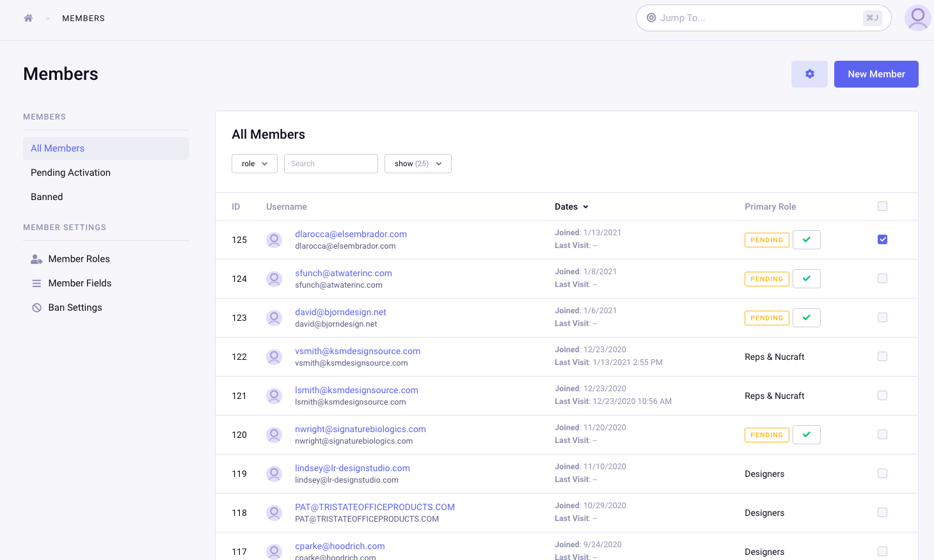Click the members Search input field

click(331, 164)
